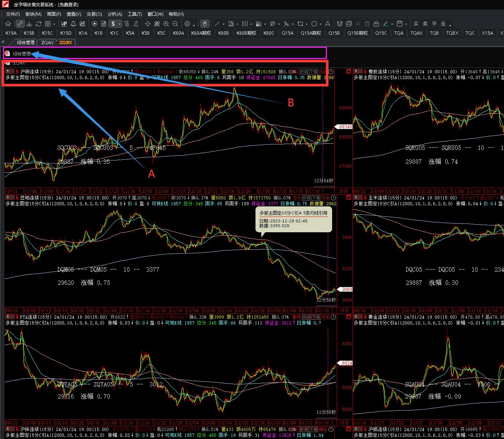
Task: Select the straight line drawing tool
Action: click(x=217, y=24)
